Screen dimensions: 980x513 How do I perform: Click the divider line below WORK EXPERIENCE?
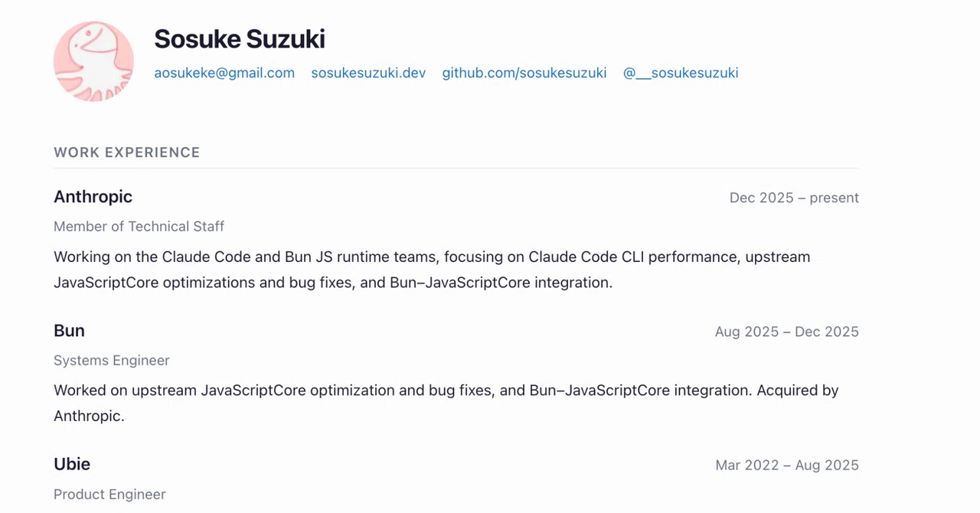[x=456, y=168]
